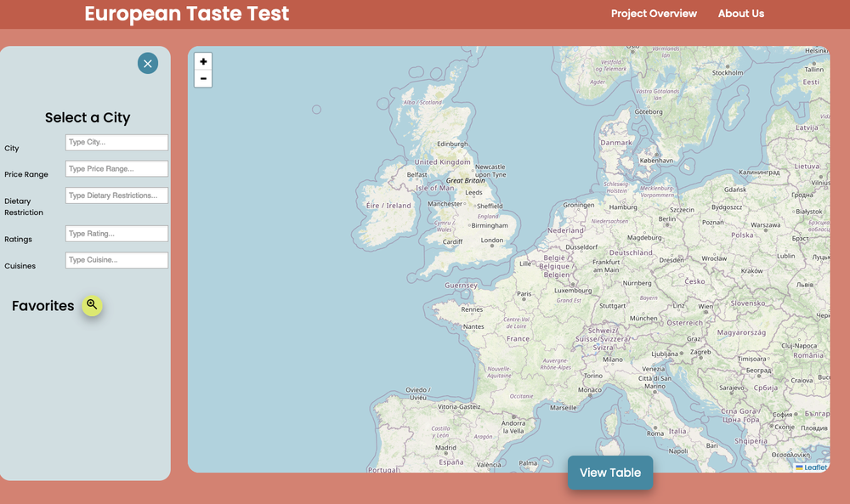Image resolution: width=850 pixels, height=504 pixels.
Task: Click Göteborg on the map
Action: pyautogui.click(x=649, y=111)
